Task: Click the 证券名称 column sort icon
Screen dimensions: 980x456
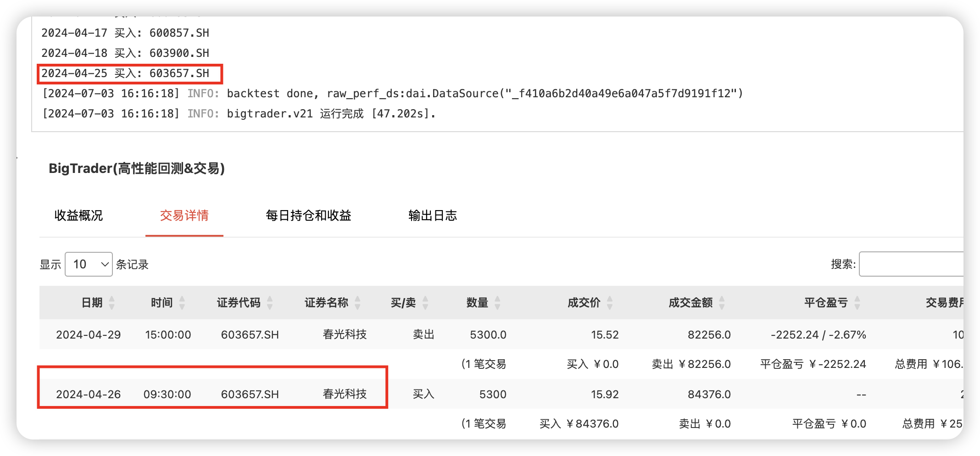Action: [x=358, y=303]
